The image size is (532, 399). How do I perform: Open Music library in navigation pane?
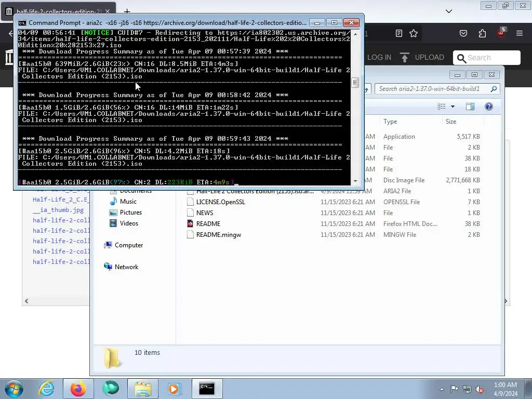pos(128,201)
